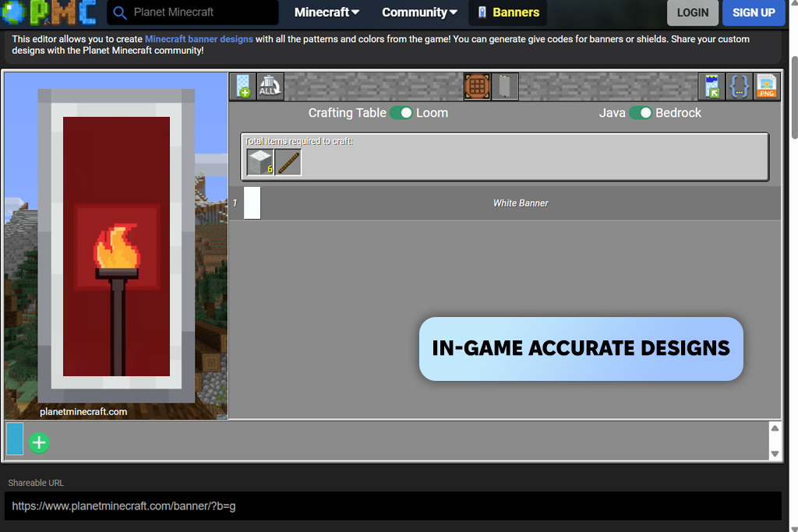798x532 pixels.
Task: Click the LOGIN button
Action: (x=693, y=12)
